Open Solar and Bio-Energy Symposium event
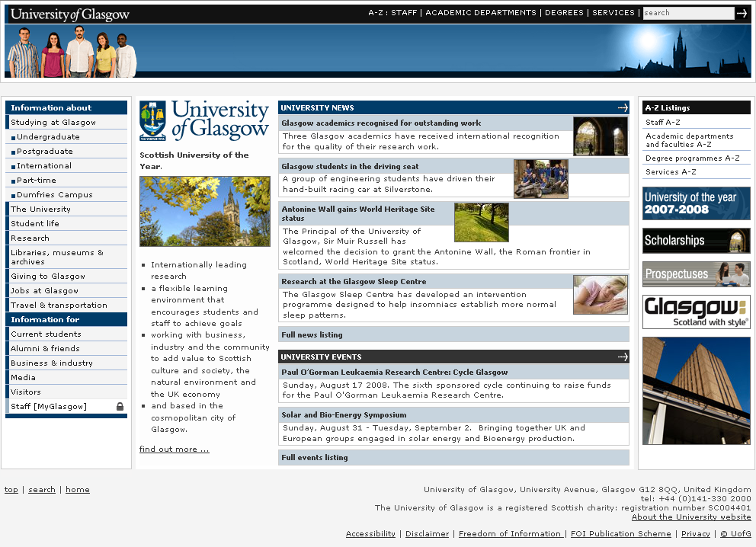 click(344, 414)
